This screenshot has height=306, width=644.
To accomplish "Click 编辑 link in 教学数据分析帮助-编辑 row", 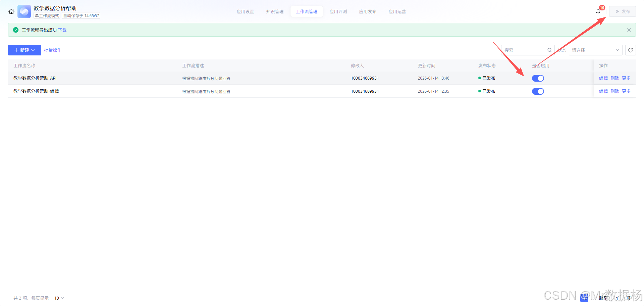I will click(603, 91).
